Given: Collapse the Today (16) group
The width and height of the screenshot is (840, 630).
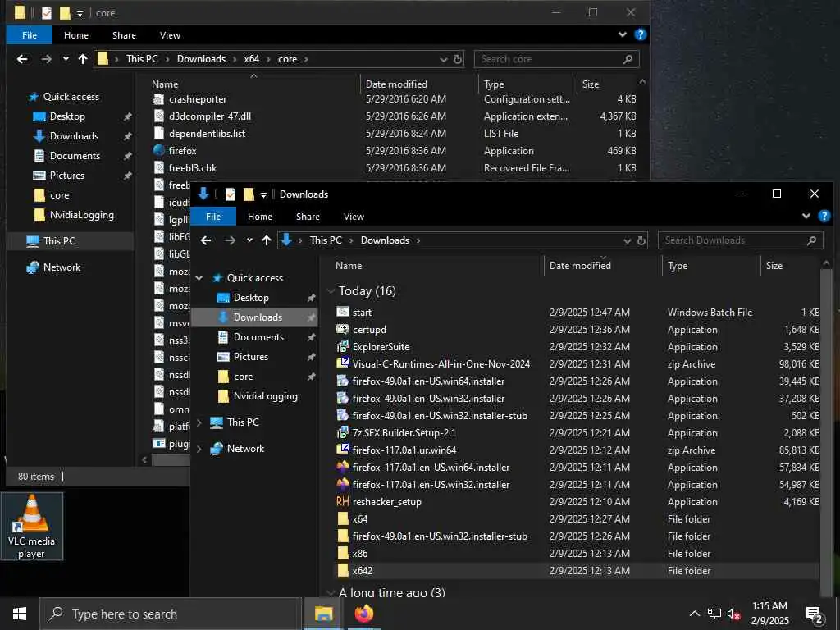Looking at the screenshot, I should pyautogui.click(x=331, y=291).
